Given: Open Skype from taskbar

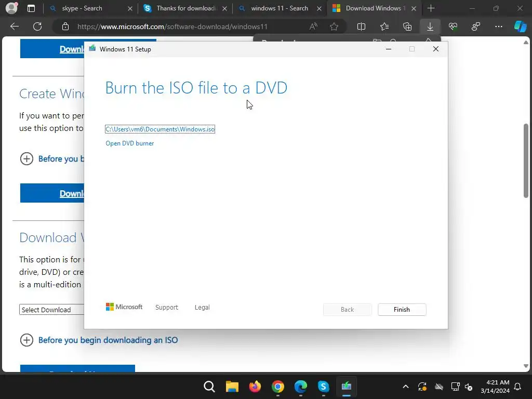Looking at the screenshot, I should 323,387.
